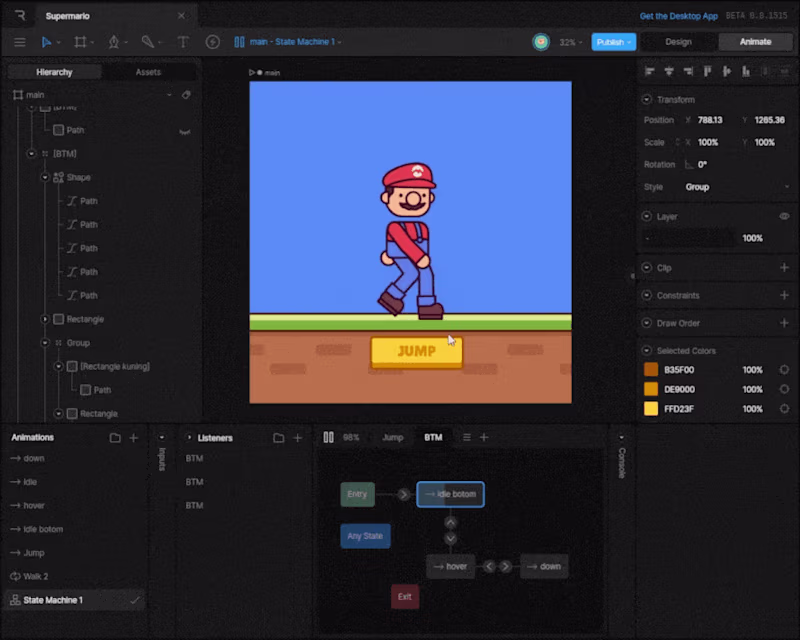Image resolution: width=800 pixels, height=640 pixels.
Task: Add a Draw Order rule
Action: [x=784, y=323]
